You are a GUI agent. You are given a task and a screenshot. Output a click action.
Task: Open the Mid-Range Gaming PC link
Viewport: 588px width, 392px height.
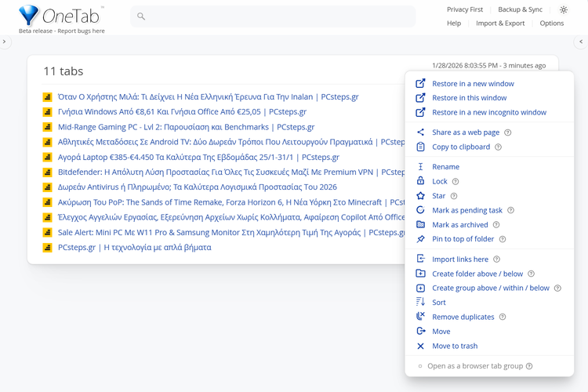coord(186,127)
